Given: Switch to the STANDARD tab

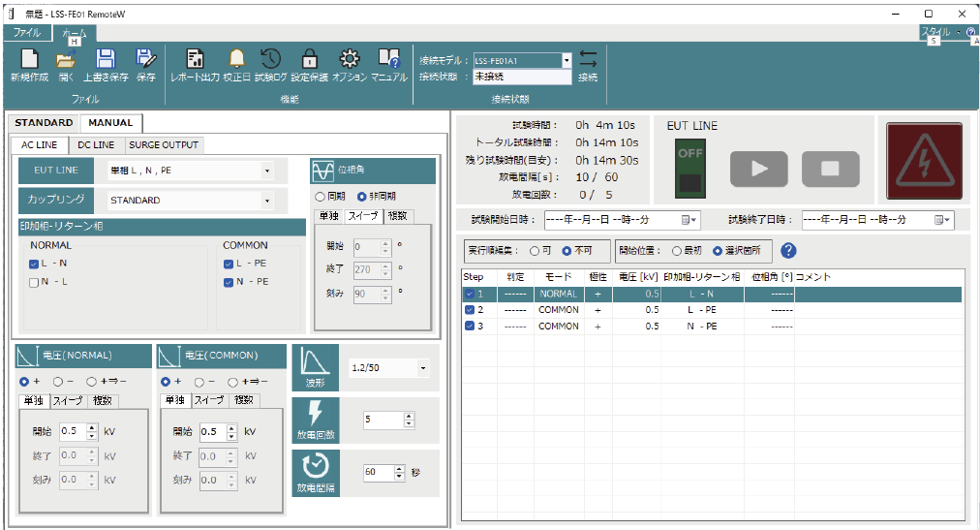Looking at the screenshot, I should pyautogui.click(x=44, y=123).
